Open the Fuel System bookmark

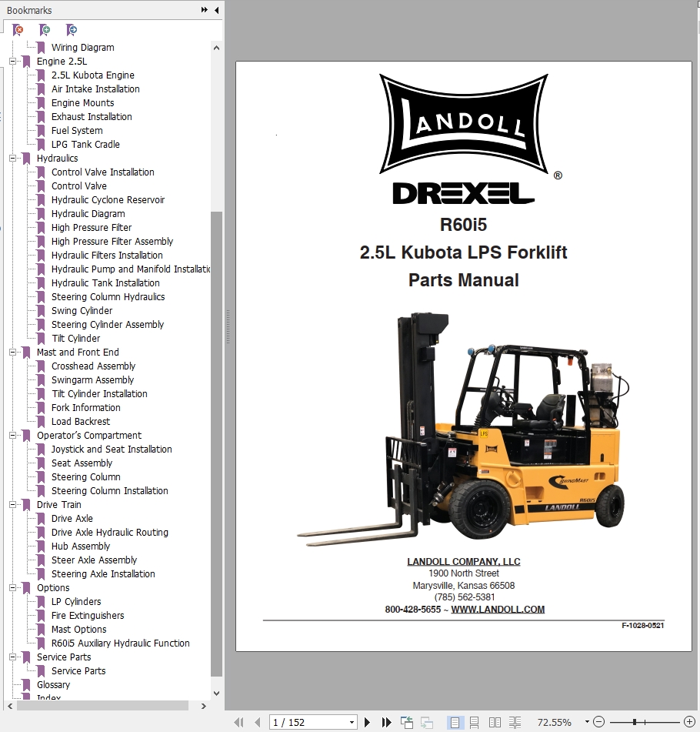[77, 131]
